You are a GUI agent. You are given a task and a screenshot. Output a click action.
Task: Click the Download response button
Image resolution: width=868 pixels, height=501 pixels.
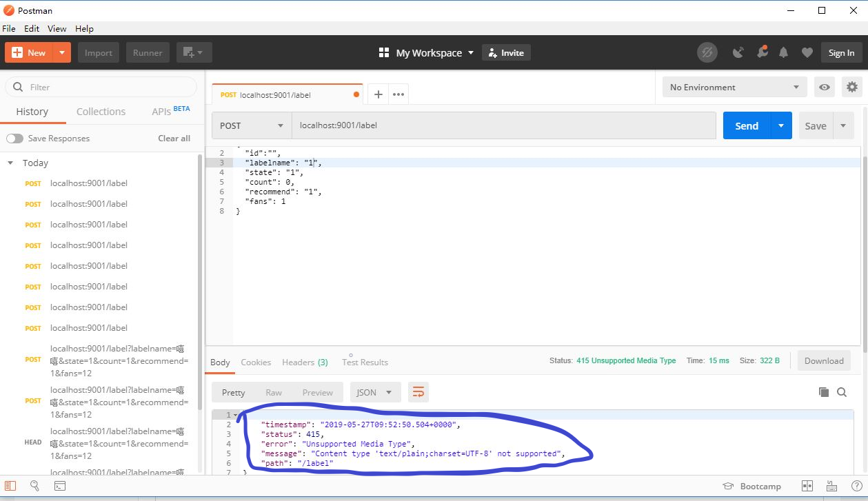point(824,360)
